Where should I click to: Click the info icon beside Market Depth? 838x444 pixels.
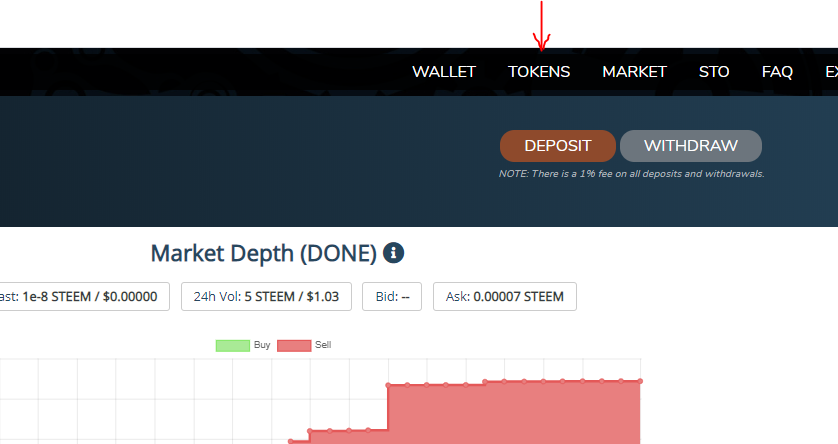point(393,253)
